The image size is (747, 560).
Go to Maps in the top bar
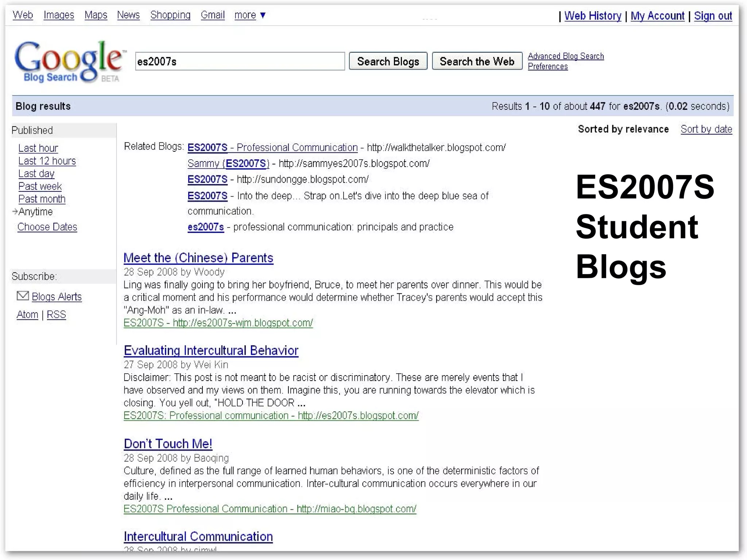[x=96, y=15]
